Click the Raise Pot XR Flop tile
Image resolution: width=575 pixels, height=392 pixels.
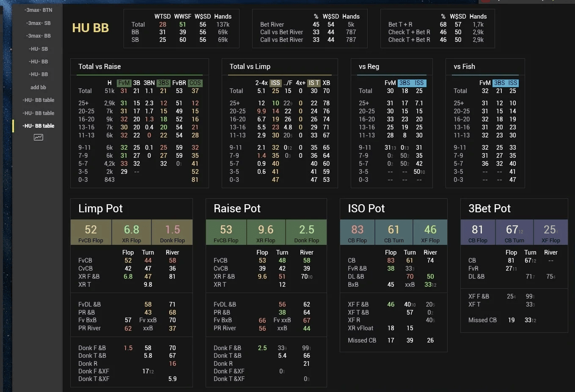(266, 232)
